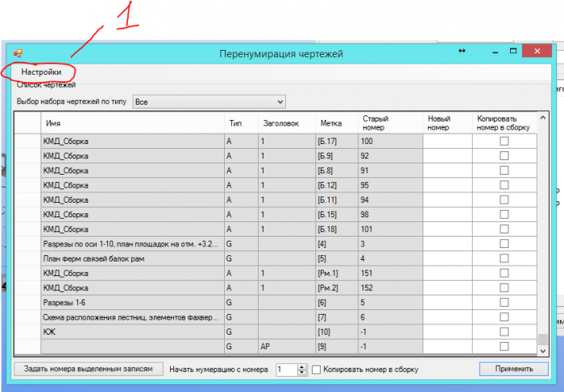
Task: Minimize the Перенумирация чертежей window
Action: click(496, 52)
